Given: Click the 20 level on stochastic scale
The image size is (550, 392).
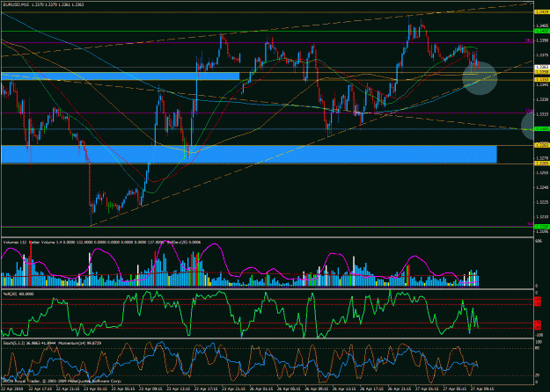Looking at the screenshot, I should coord(537,375).
